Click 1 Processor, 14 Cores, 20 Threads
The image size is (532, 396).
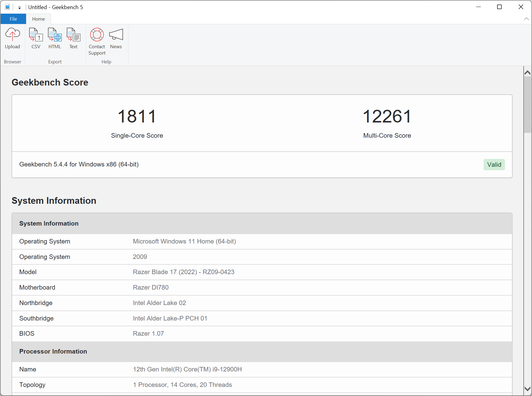click(182, 385)
